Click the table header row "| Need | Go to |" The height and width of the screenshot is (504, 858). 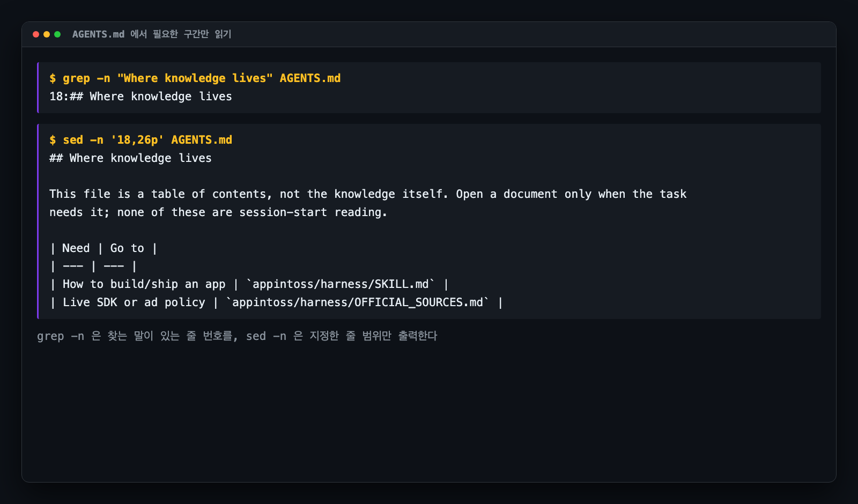pos(103,248)
